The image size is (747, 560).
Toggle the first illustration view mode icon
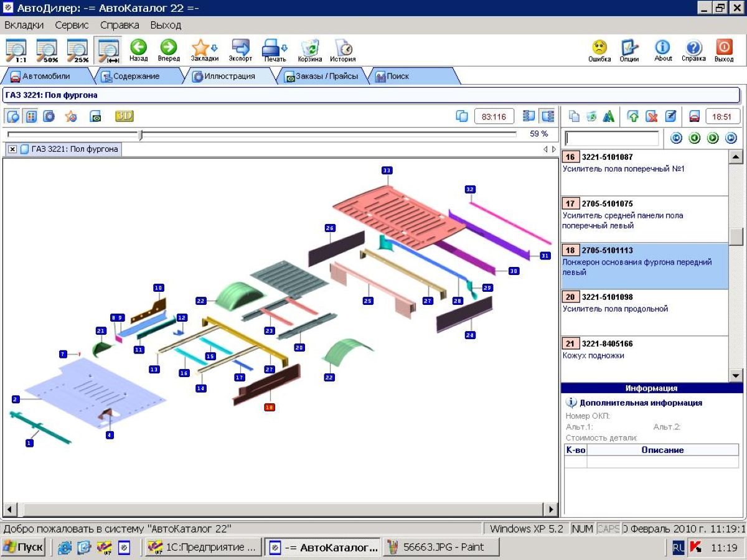point(13,116)
